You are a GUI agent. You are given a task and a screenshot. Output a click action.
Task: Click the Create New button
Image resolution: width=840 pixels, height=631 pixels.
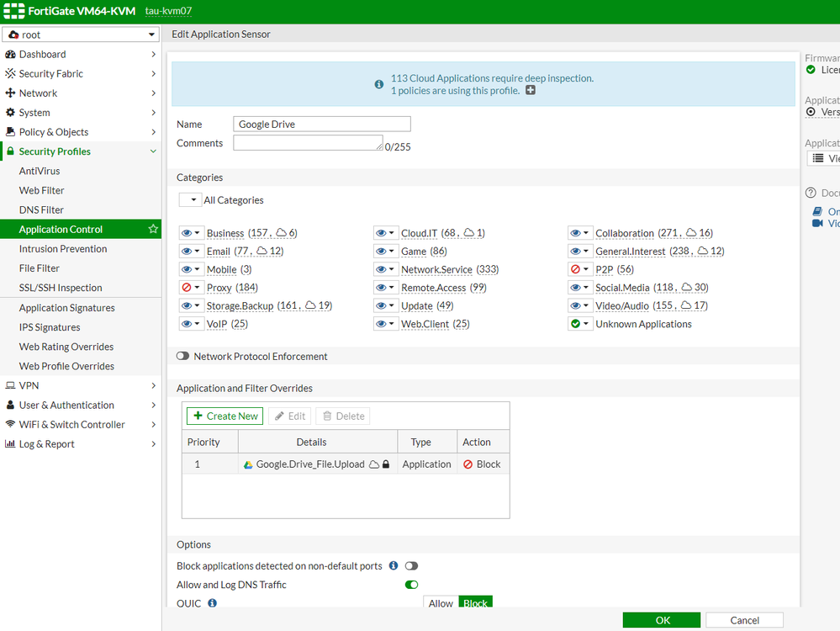[x=225, y=416]
